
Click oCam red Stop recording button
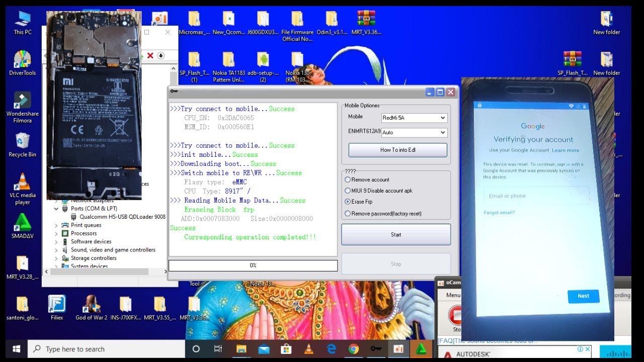[x=455, y=317]
